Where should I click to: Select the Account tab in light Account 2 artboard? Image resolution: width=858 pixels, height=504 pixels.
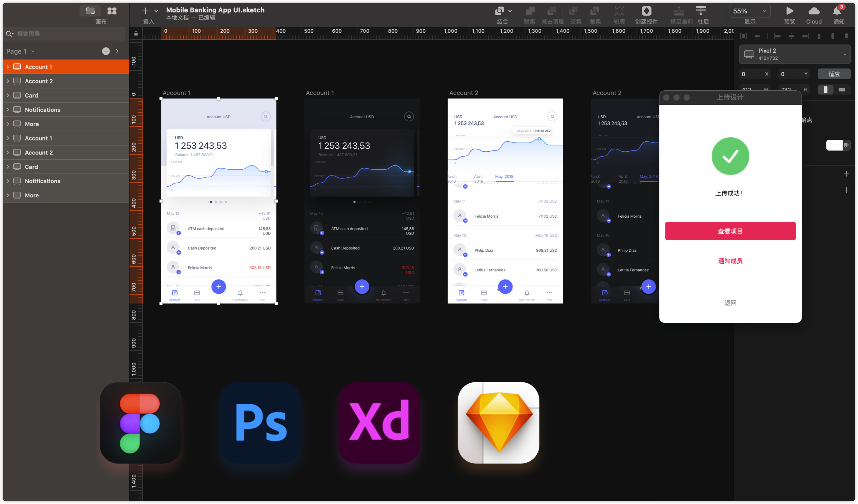(461, 295)
